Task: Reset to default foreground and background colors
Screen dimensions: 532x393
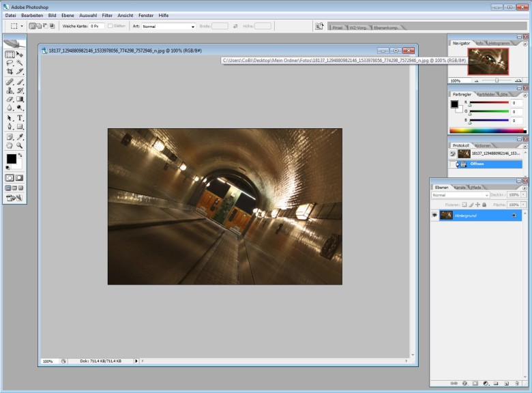Action: [x=8, y=168]
